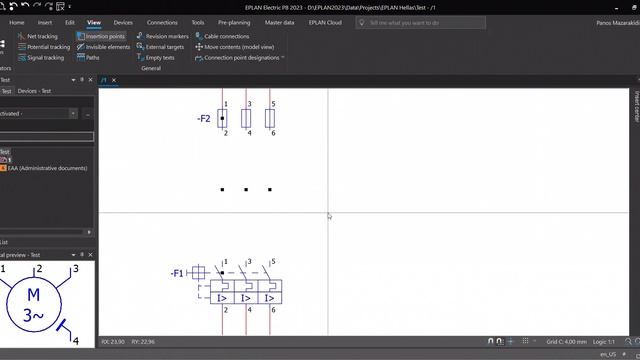The width and height of the screenshot is (640, 360).
Task: Open the filter dropdown showing 'activated'
Action: pos(73,113)
